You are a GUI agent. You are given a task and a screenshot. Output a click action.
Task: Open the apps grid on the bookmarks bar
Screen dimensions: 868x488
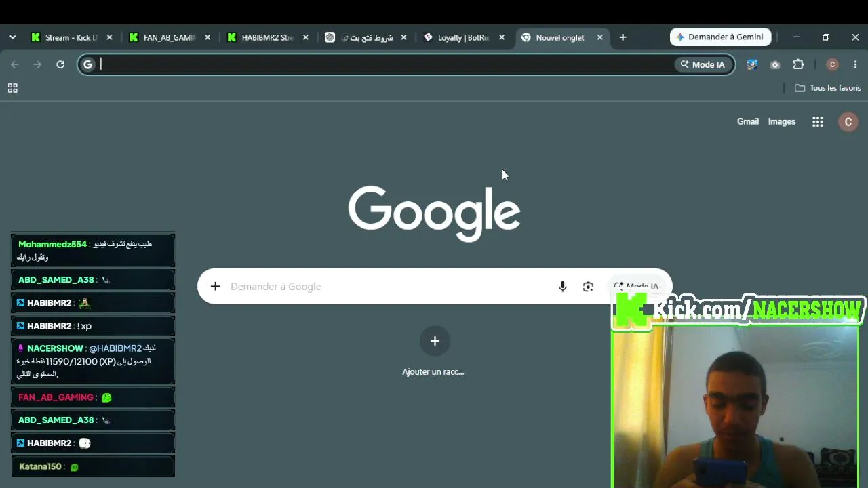12,88
